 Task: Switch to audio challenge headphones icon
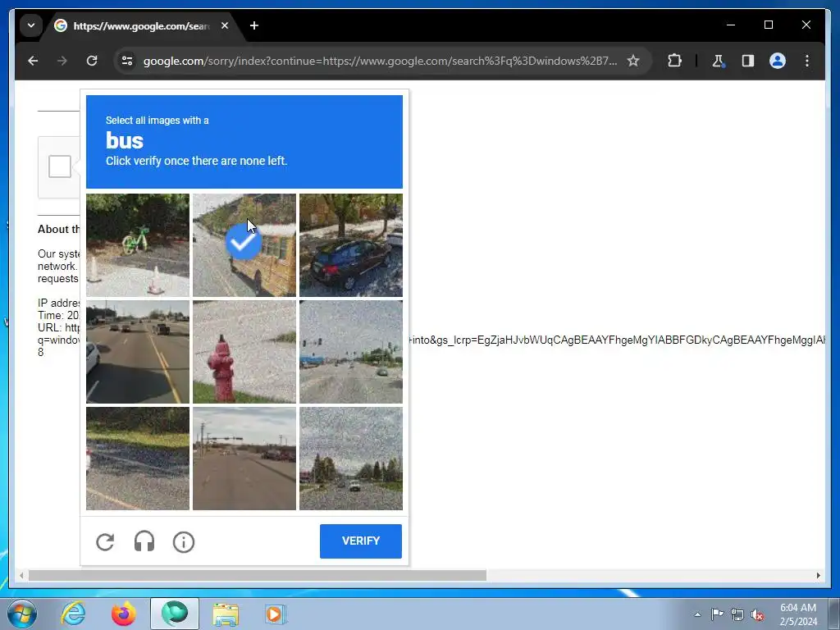(x=144, y=541)
